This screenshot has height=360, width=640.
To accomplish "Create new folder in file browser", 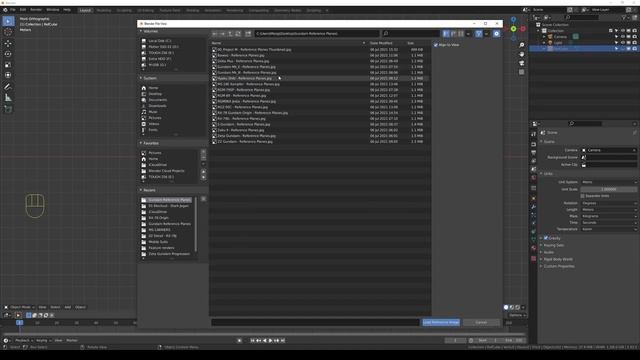I will click(248, 33).
